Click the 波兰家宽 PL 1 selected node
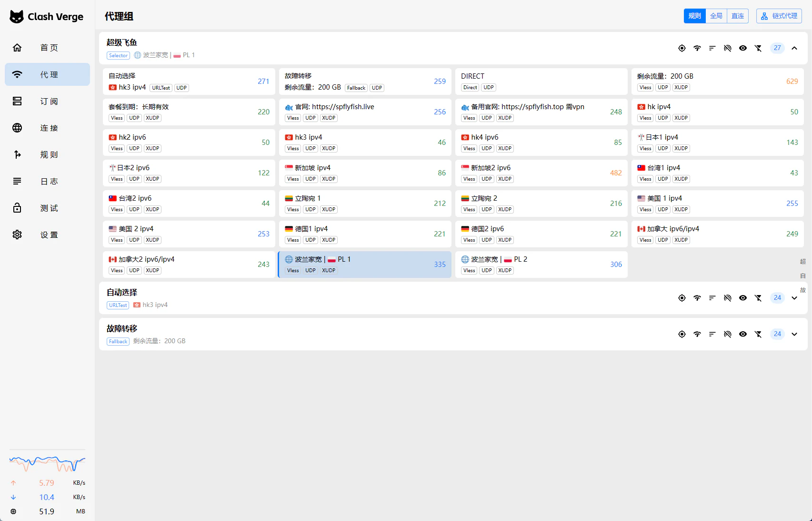The image size is (812, 521). pyautogui.click(x=365, y=265)
